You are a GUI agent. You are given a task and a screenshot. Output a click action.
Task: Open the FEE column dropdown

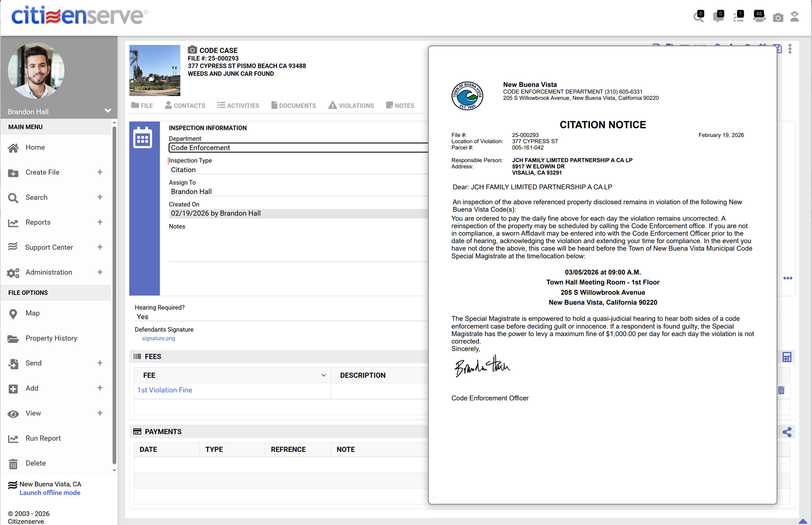click(323, 375)
